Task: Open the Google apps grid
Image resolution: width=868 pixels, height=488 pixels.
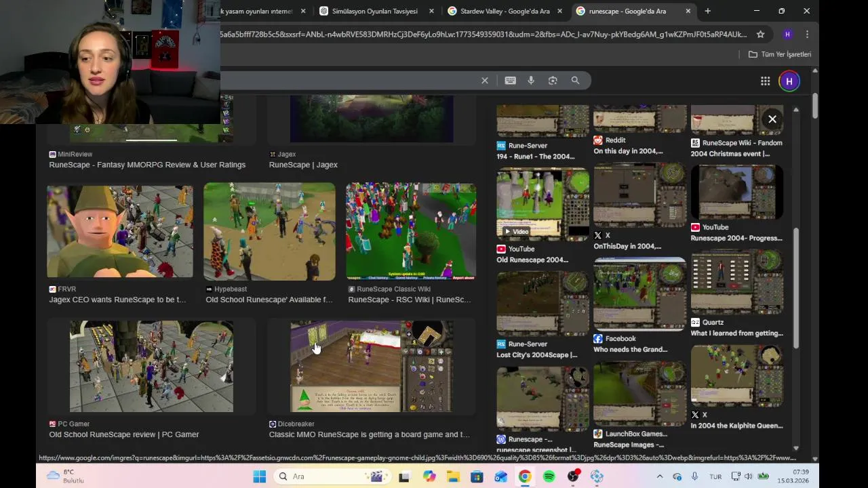Action: point(765,81)
